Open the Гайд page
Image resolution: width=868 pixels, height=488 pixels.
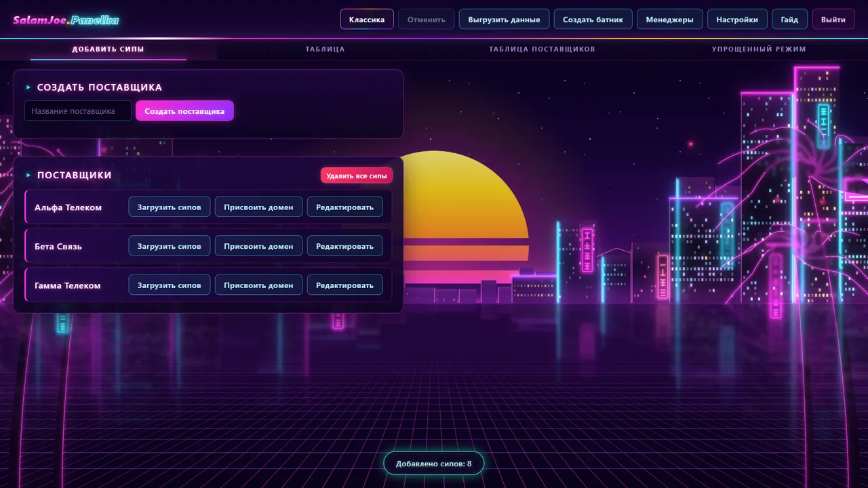pyautogui.click(x=789, y=20)
